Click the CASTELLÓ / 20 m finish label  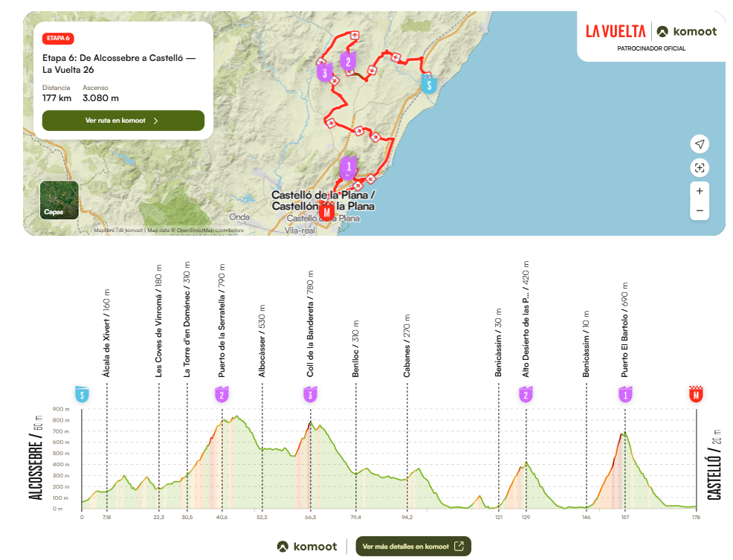point(714,464)
